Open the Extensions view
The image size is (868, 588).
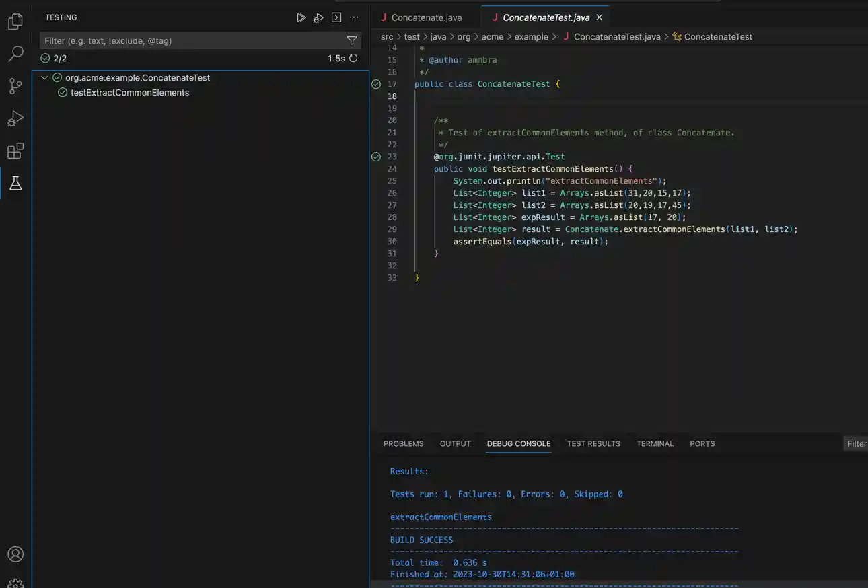(15, 151)
